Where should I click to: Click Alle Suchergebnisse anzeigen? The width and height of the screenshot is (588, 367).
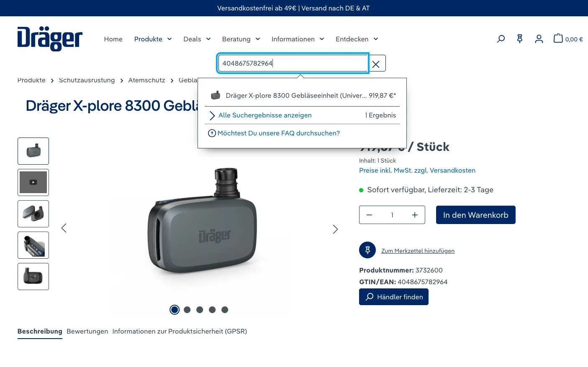coord(265,115)
